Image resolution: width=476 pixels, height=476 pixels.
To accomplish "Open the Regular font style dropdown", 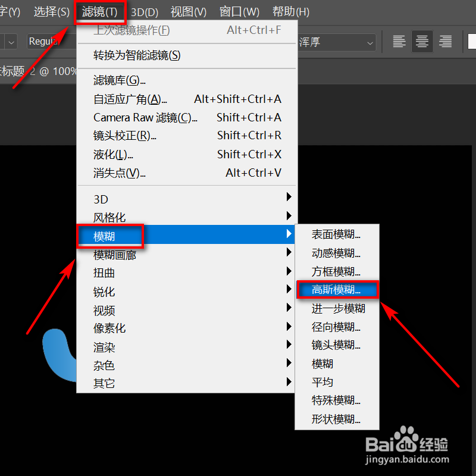I will (x=52, y=41).
